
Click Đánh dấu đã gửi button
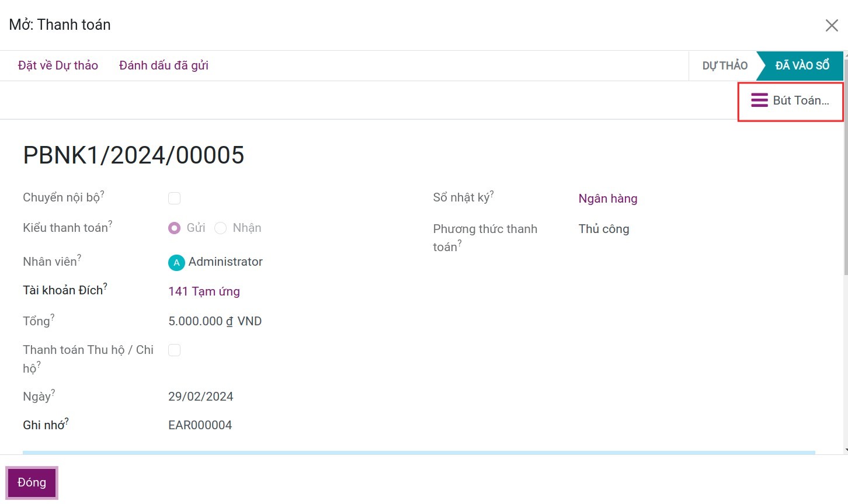click(164, 65)
